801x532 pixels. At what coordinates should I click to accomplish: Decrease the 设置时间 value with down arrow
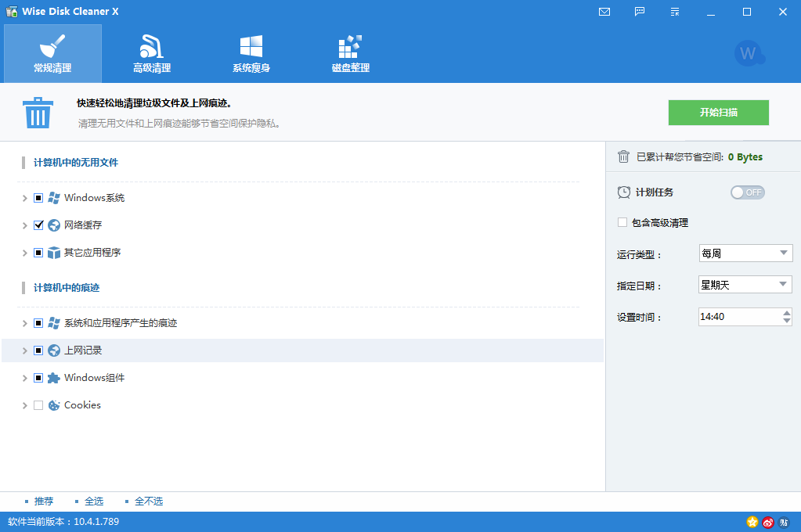pyautogui.click(x=787, y=321)
